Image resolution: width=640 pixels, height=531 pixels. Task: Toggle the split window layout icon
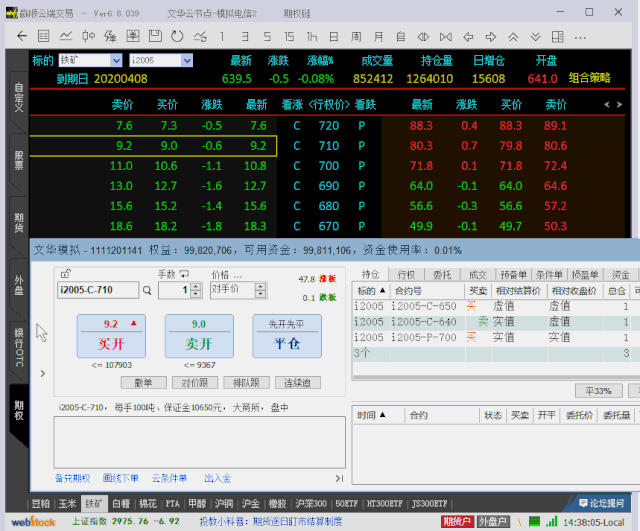[558, 37]
